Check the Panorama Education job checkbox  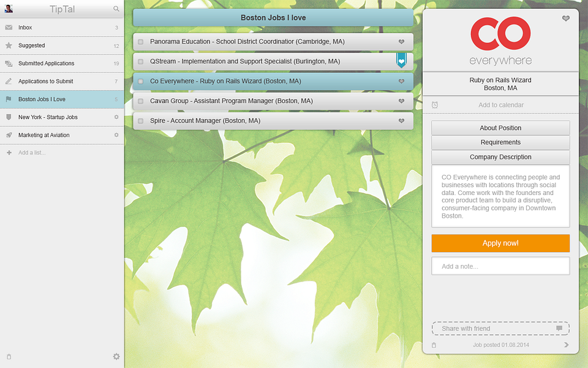pyautogui.click(x=141, y=42)
